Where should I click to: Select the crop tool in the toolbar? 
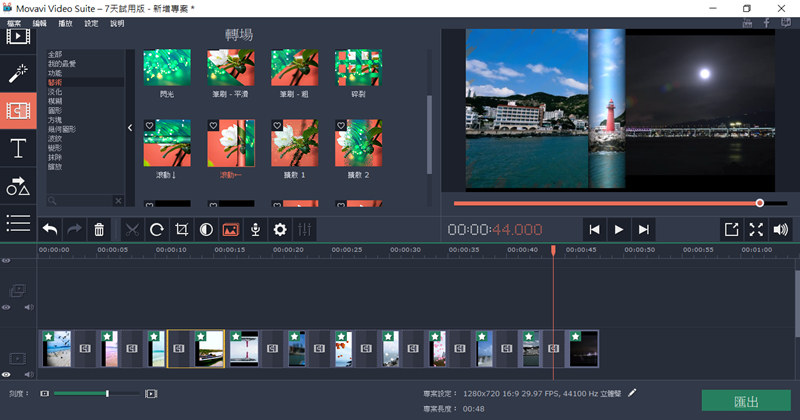pos(181,229)
